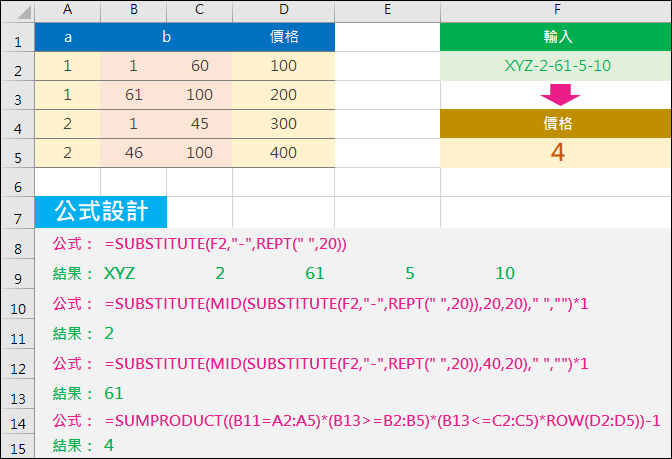The height and width of the screenshot is (459, 672).
Task: Select row 14 header
Action: (18, 421)
